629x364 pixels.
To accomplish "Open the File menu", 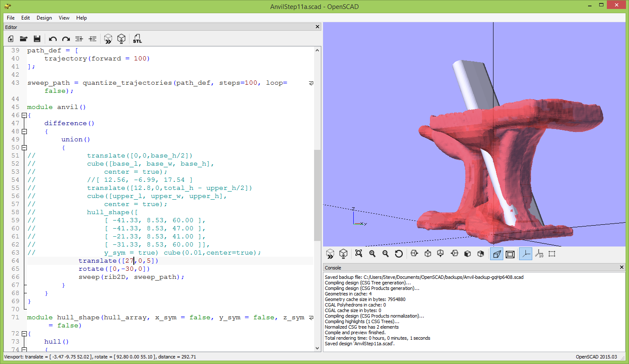I will click(x=11, y=18).
